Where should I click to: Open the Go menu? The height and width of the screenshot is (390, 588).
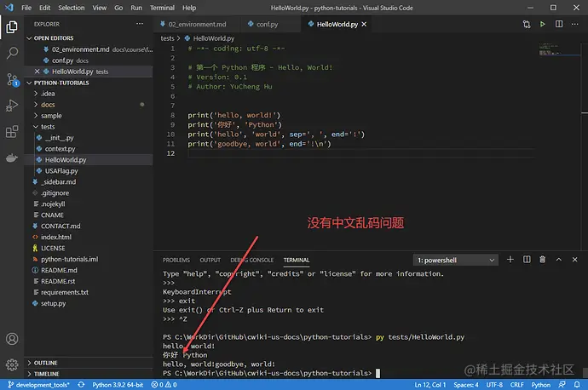point(118,8)
